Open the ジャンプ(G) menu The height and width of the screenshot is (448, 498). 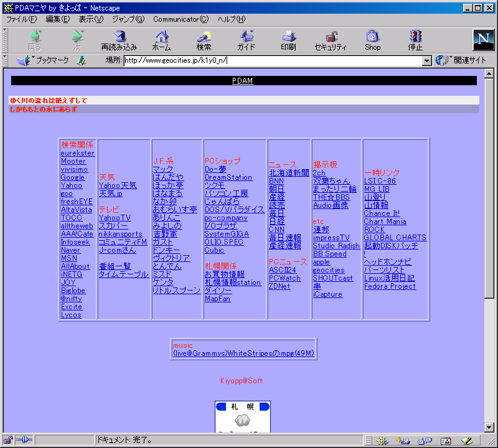(x=128, y=19)
